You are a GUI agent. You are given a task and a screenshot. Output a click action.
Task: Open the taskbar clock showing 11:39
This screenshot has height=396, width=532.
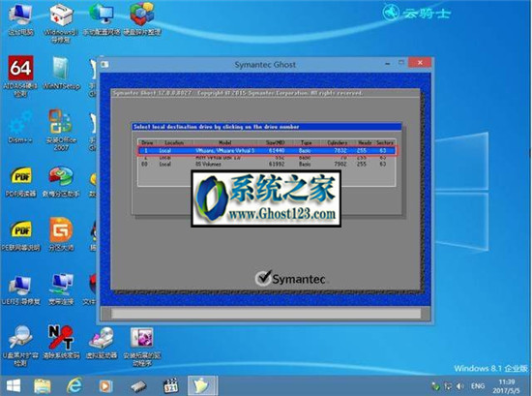pos(506,386)
